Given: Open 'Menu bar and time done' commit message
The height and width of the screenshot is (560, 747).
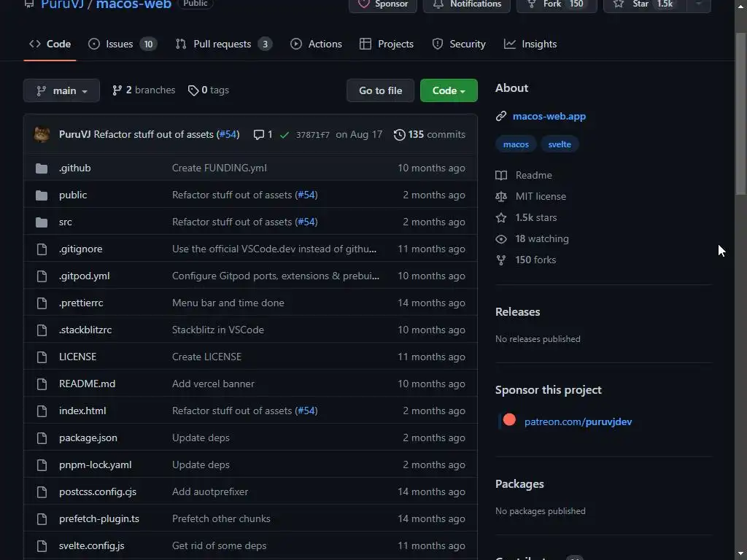Looking at the screenshot, I should [228, 303].
